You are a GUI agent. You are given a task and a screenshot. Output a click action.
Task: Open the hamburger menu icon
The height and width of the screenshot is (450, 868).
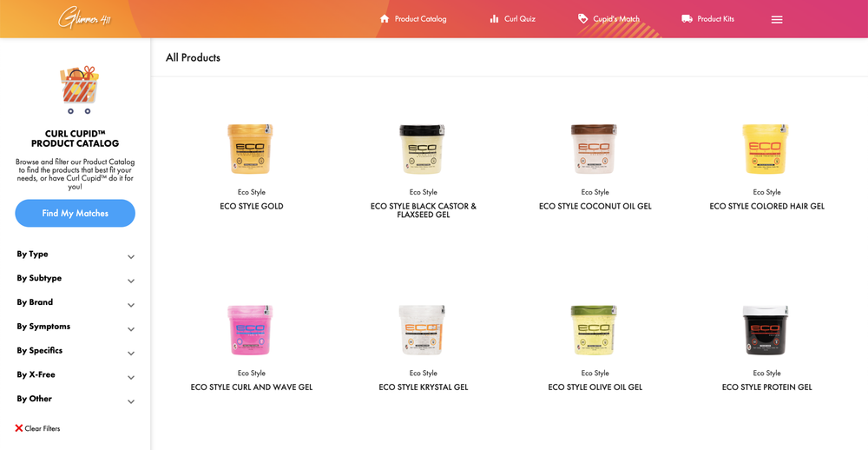[777, 19]
